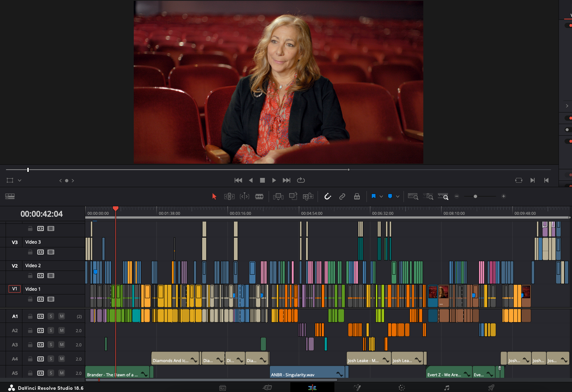572x392 pixels.
Task: Select the ANBR - Singularity.wav clip
Action: click(x=307, y=372)
